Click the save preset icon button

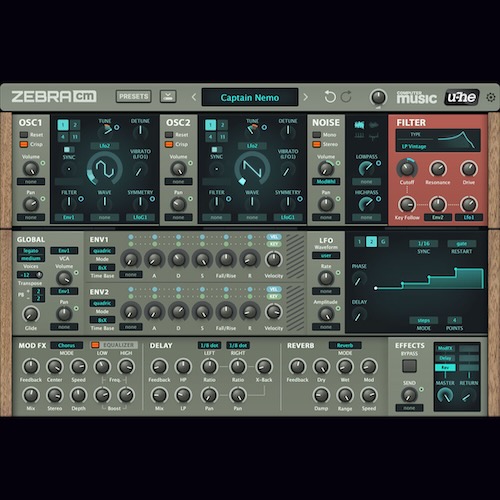point(168,97)
